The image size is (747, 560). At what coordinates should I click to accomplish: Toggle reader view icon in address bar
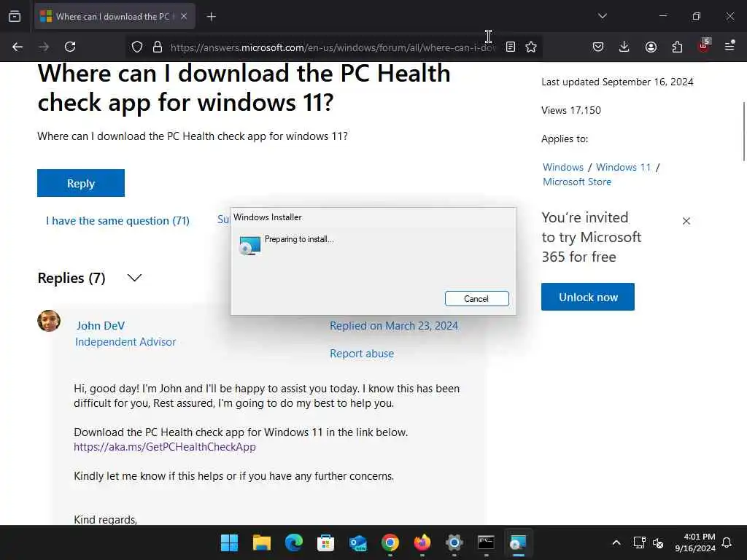(511, 47)
